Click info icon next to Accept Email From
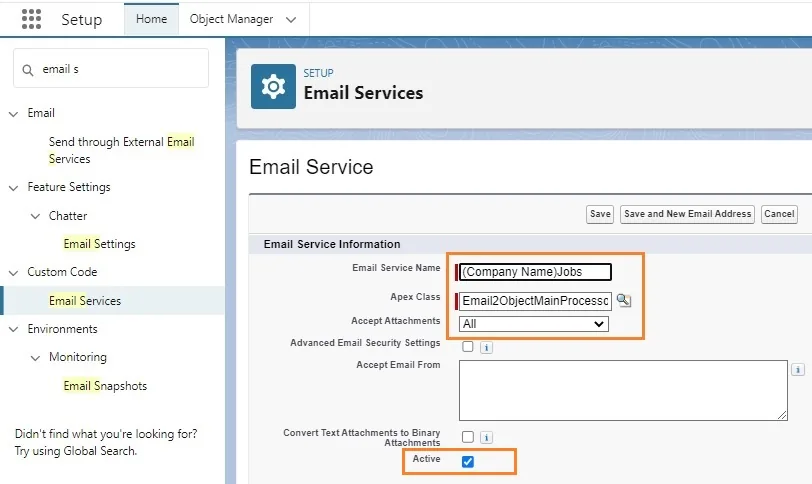The height and width of the screenshot is (484, 812). click(x=798, y=370)
